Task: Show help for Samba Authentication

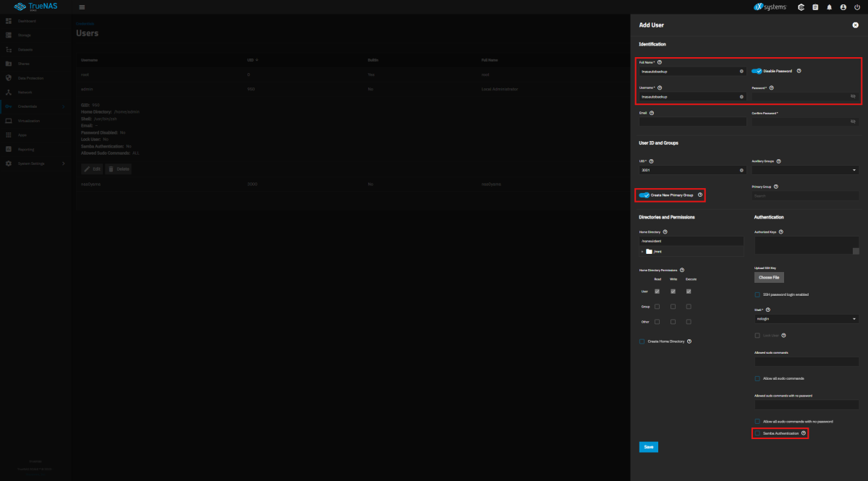Action: [803, 433]
